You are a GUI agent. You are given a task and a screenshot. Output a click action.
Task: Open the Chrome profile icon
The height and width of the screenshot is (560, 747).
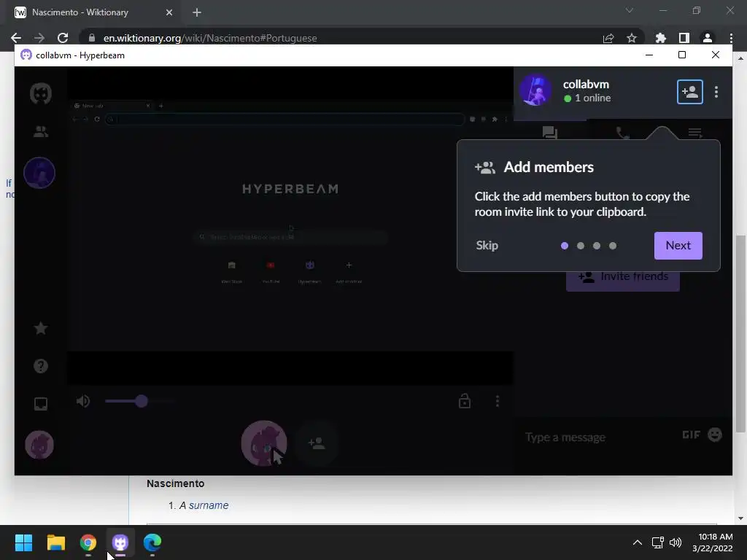pos(708,38)
